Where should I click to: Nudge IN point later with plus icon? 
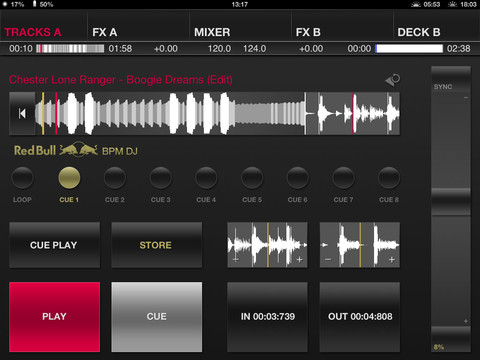[299, 259]
